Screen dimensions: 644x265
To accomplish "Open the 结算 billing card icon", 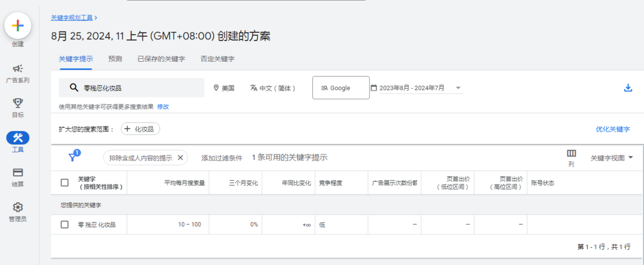I will tap(18, 173).
